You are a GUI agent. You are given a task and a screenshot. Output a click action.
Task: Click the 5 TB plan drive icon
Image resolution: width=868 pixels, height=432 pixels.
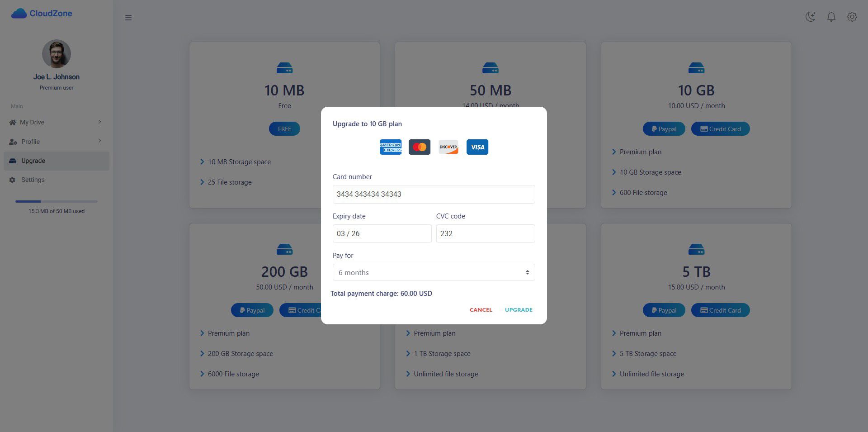pyautogui.click(x=696, y=249)
